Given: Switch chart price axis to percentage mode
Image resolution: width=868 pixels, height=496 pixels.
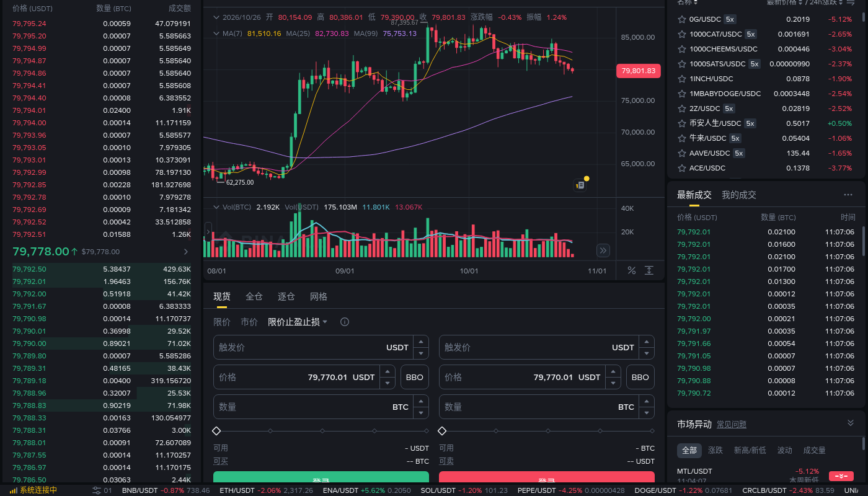Looking at the screenshot, I should 632,270.
